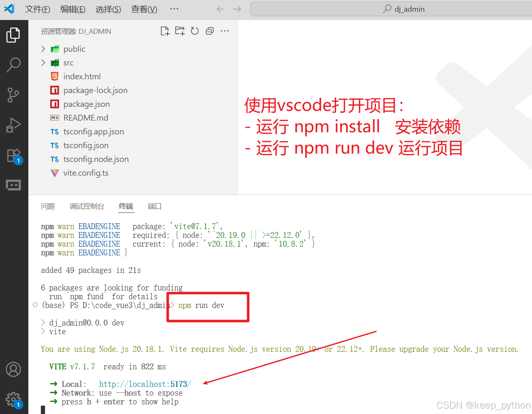Image resolution: width=532 pixels, height=414 pixels.
Task: Follow the http://localhost:5173/ link
Action: pos(145,384)
